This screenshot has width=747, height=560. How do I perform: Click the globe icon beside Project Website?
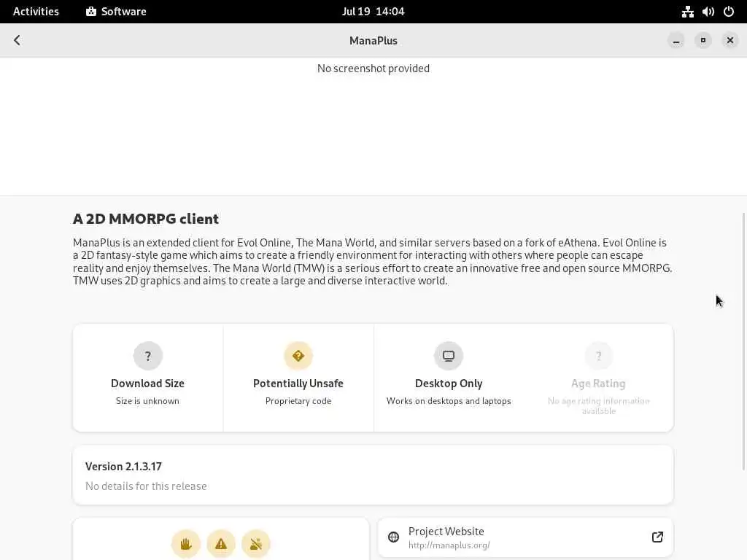393,537
